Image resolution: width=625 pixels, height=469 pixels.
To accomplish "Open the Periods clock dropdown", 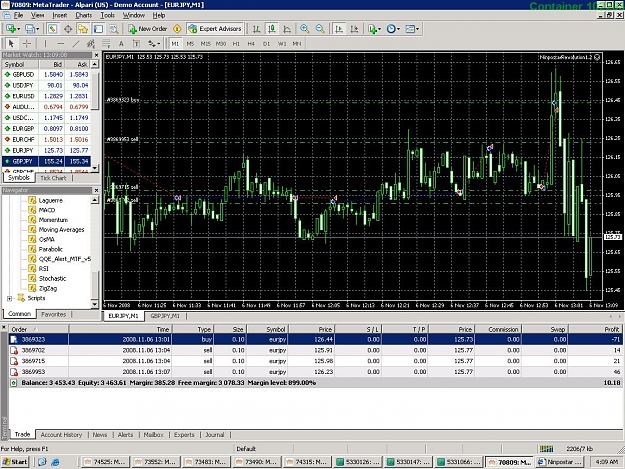I will coord(393,29).
